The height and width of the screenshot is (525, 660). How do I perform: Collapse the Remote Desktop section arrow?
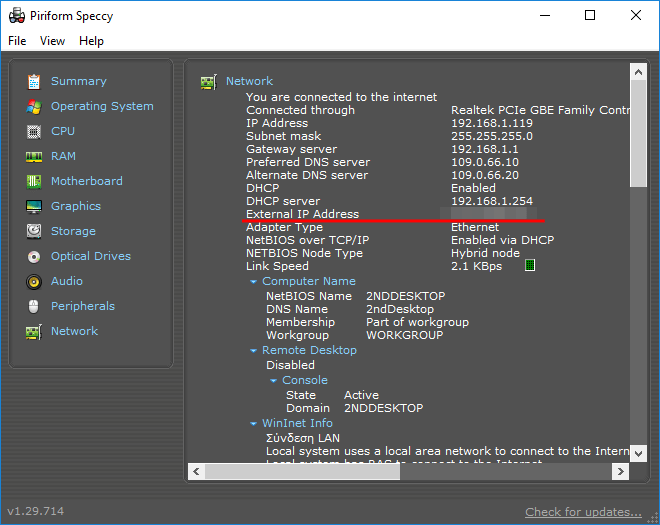253,350
